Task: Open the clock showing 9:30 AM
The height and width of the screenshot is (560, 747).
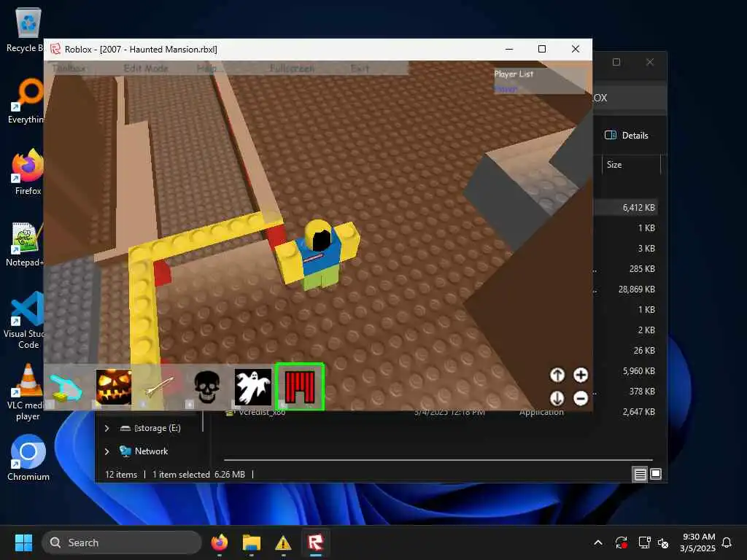Action: [698, 542]
